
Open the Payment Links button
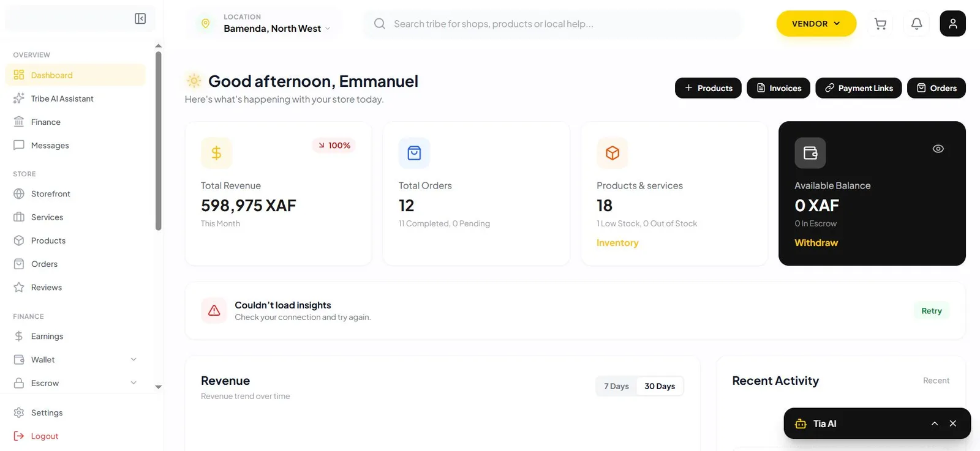[x=859, y=88]
